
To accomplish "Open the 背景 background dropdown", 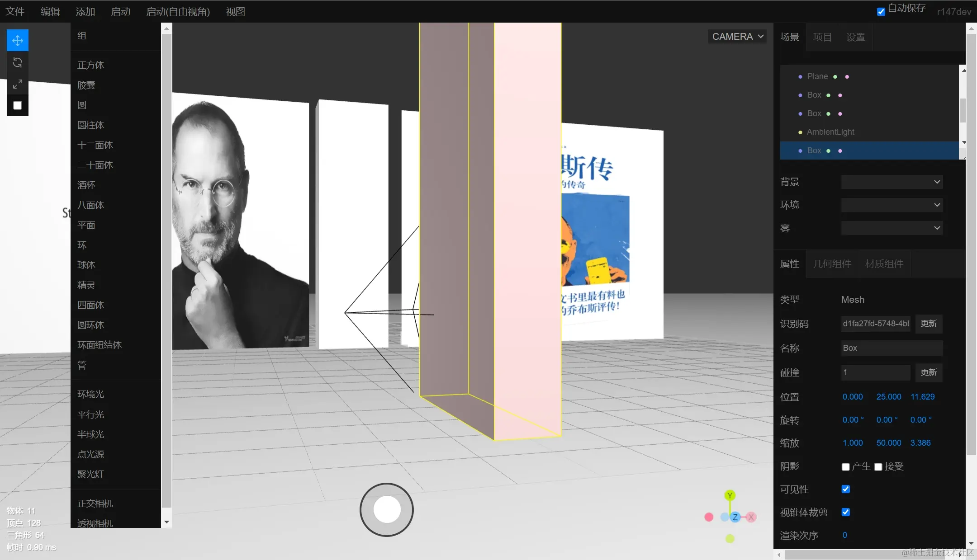I will coord(892,182).
